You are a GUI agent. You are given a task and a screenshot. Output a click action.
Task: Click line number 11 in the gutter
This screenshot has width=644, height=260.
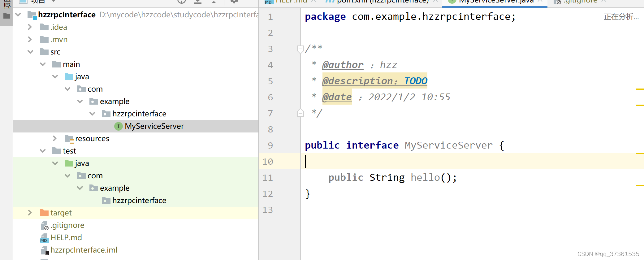click(268, 178)
